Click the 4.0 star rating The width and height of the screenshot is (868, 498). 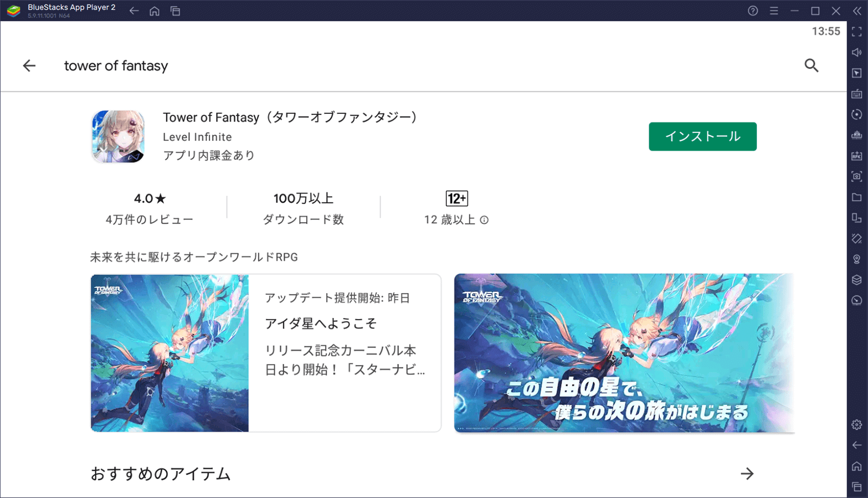(150, 198)
